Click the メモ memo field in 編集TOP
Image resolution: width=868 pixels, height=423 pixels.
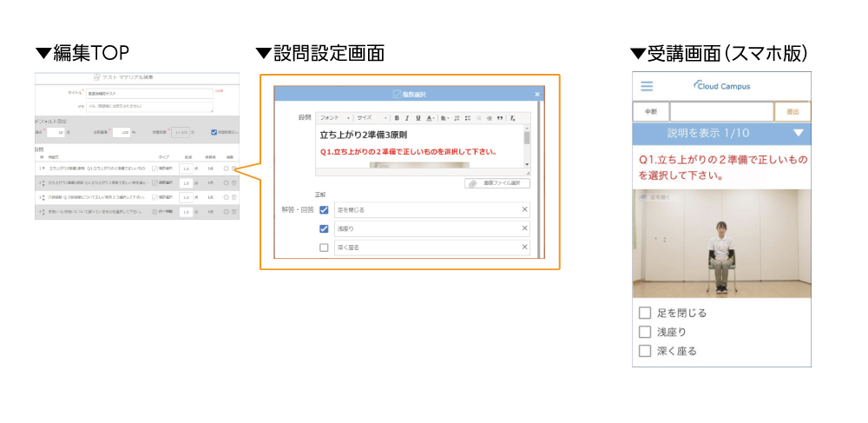coord(149,108)
